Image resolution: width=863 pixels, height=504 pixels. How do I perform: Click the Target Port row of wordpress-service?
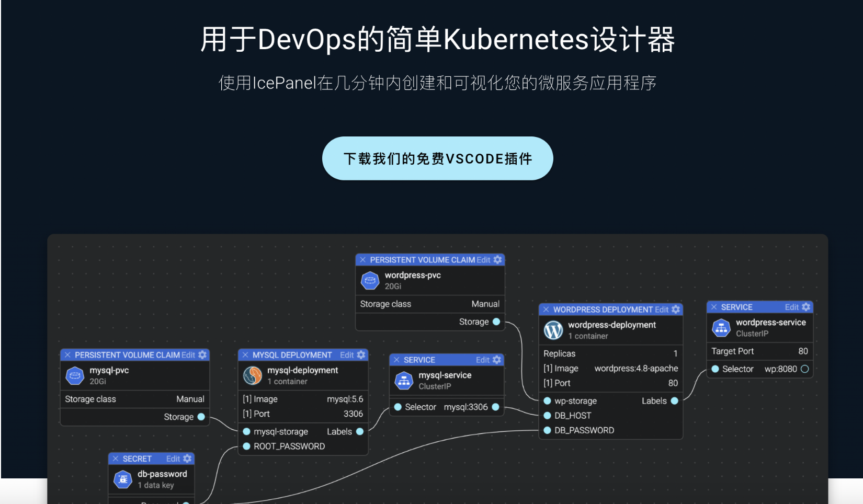tap(759, 351)
